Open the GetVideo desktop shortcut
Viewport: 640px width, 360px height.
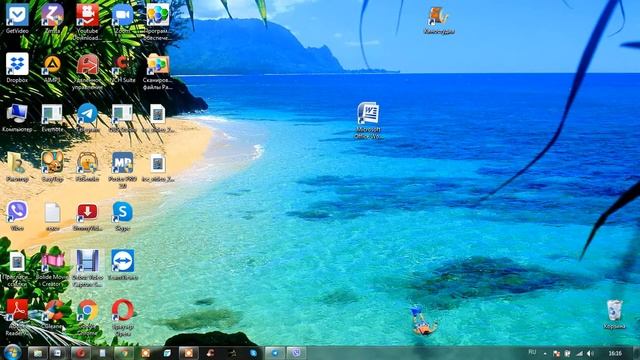pos(17,16)
